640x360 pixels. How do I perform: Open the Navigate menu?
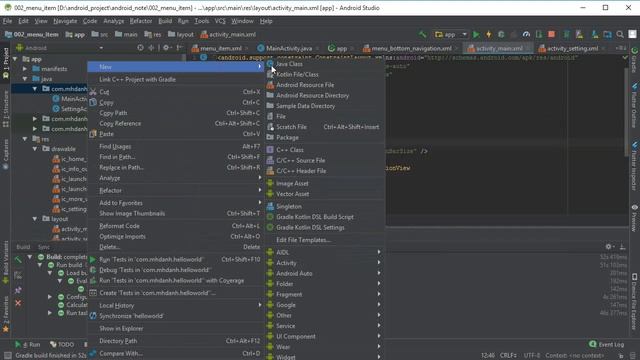(x=65, y=21)
